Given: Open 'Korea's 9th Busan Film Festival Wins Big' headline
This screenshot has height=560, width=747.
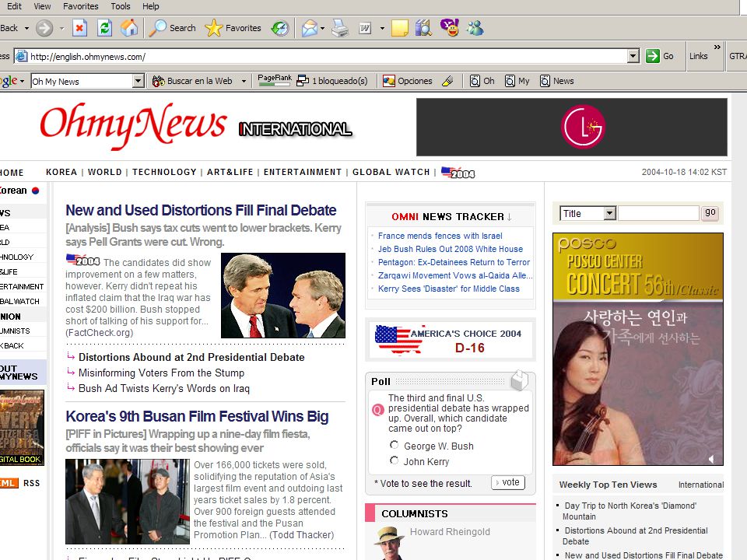Looking at the screenshot, I should [197, 416].
